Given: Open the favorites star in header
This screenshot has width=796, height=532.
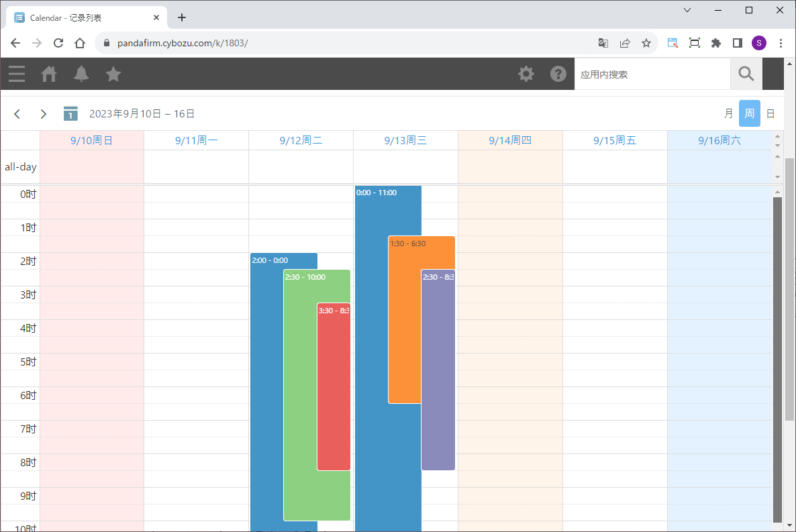Looking at the screenshot, I should 113,74.
